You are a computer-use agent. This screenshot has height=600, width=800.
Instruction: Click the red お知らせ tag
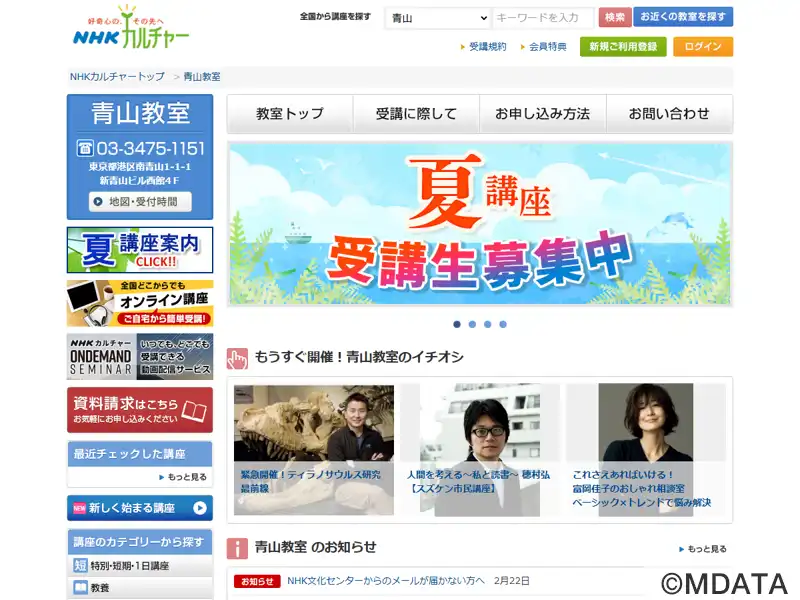(257, 581)
